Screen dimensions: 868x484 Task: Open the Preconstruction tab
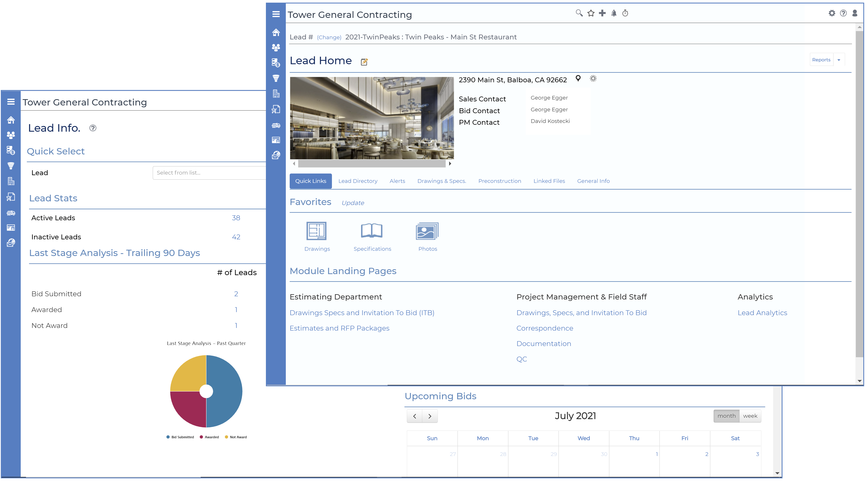click(x=499, y=181)
